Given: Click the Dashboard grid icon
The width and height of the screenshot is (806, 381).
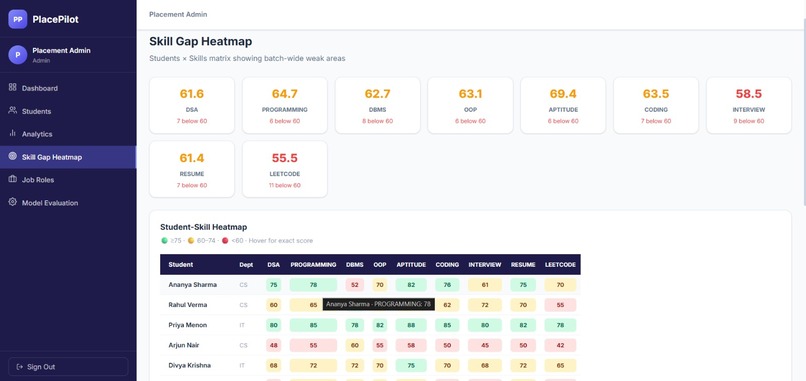Looking at the screenshot, I should (13, 87).
